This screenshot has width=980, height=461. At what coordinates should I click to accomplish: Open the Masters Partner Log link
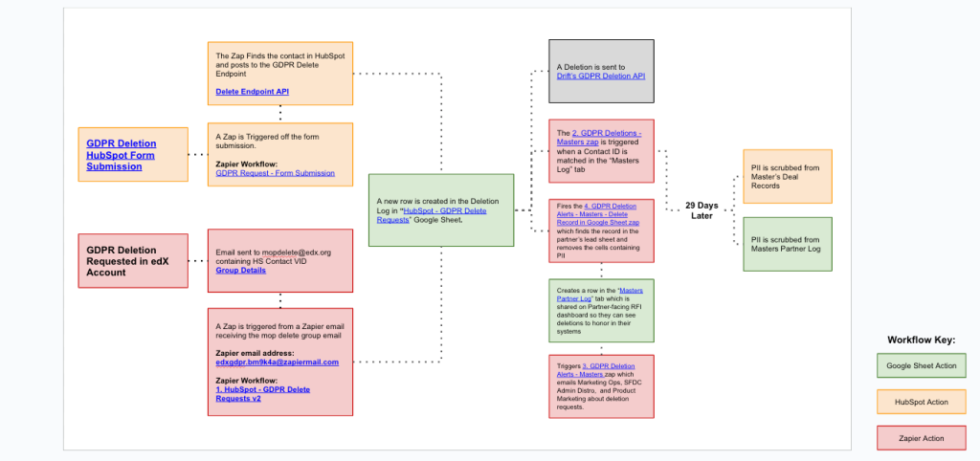[608, 296]
